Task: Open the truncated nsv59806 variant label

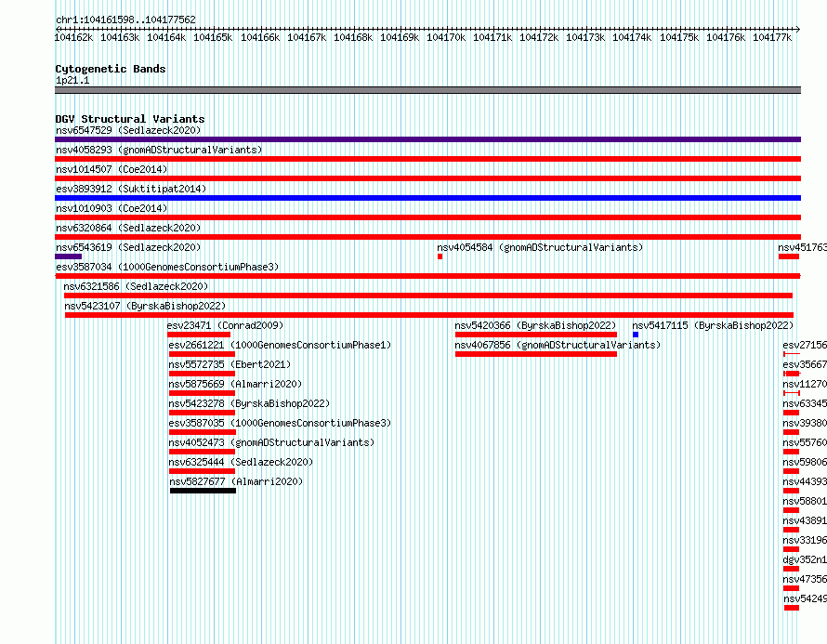Action: click(805, 462)
